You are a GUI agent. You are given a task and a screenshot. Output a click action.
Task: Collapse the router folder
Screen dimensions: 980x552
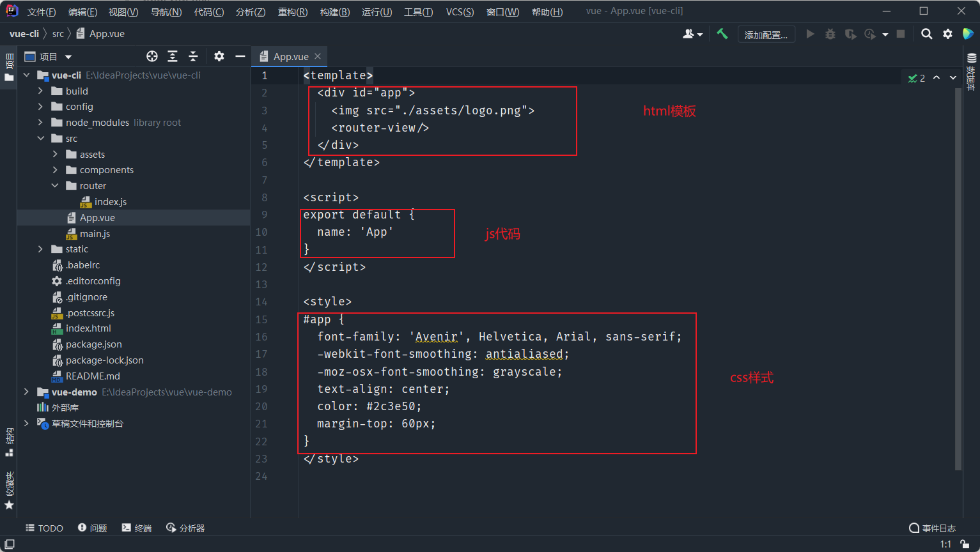(55, 186)
